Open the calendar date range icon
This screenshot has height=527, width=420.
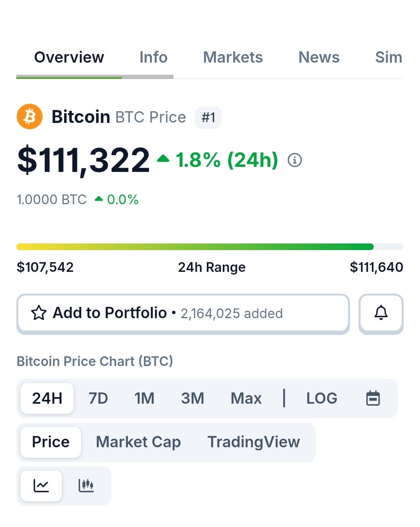point(373,398)
